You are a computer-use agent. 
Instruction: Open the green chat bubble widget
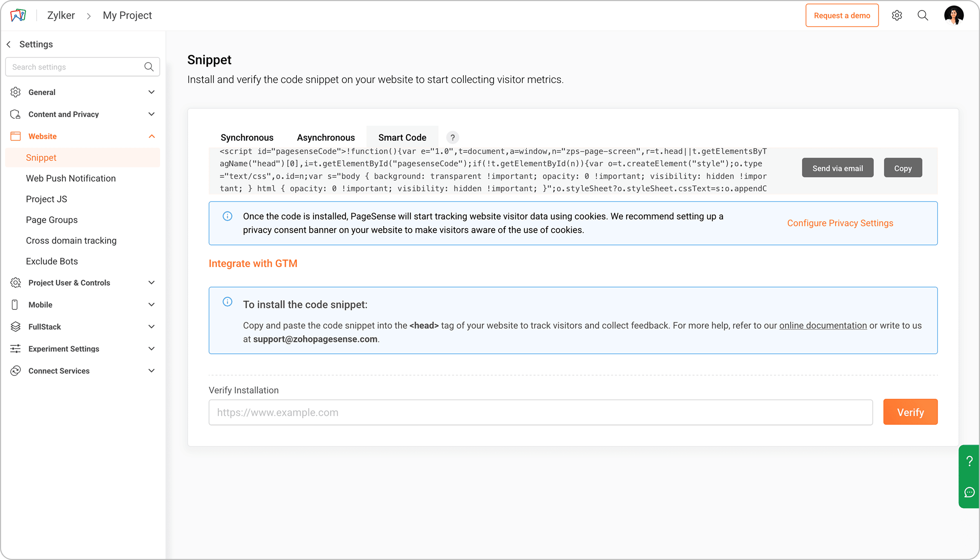coord(969,492)
